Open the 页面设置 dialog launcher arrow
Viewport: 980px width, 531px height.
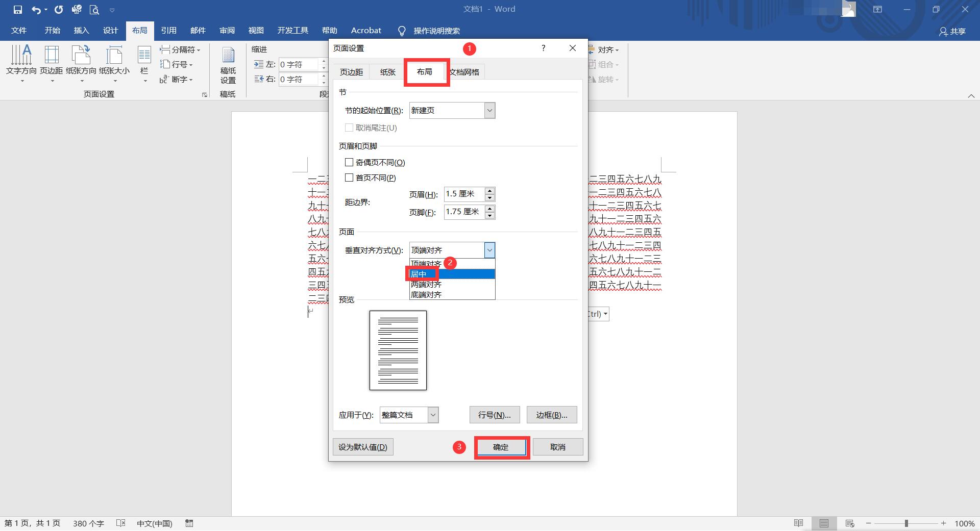click(205, 95)
